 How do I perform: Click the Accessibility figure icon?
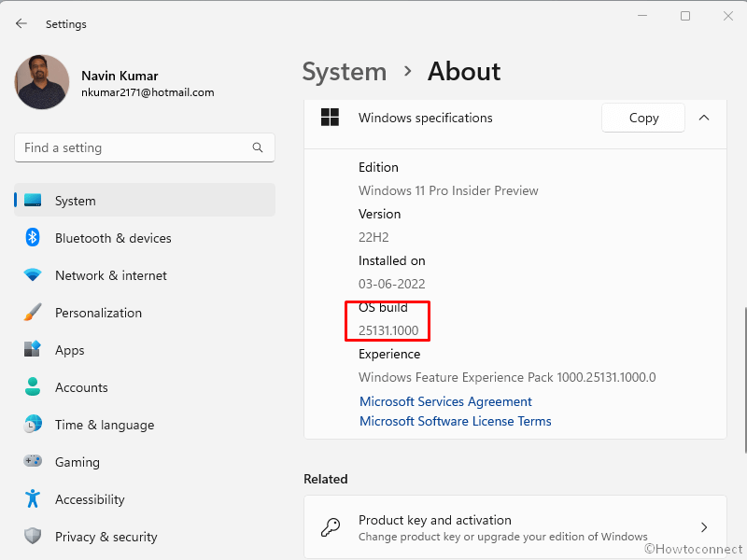point(33,498)
